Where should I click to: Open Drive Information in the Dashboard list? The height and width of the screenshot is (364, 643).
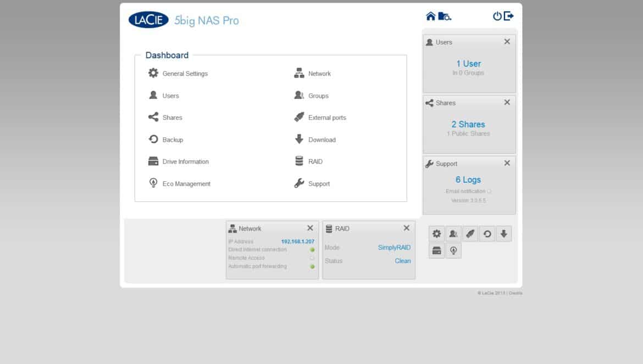tap(179, 161)
